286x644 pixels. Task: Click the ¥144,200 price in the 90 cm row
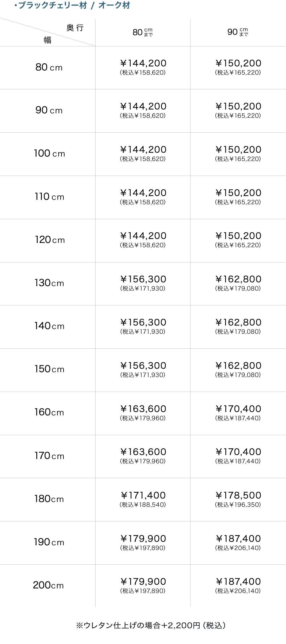tap(143, 107)
